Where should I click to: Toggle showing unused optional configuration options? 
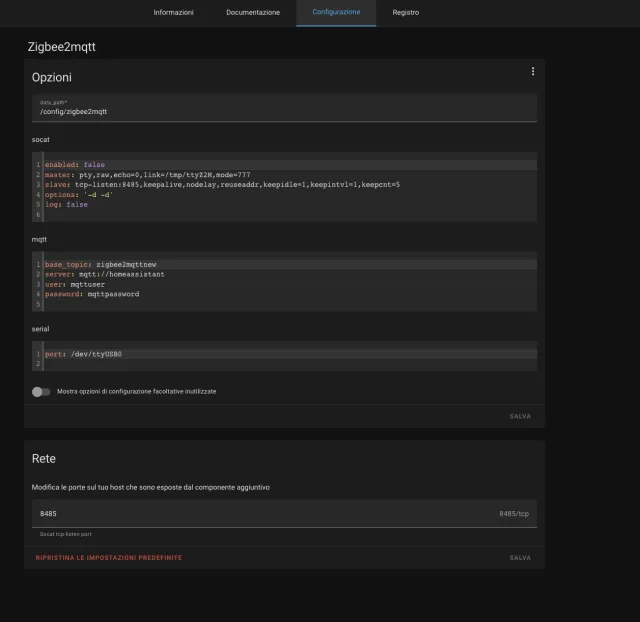click(41, 391)
